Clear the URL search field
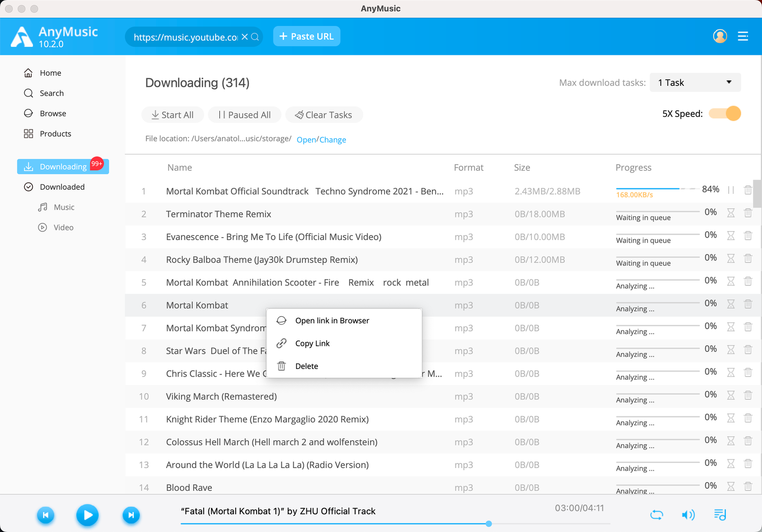 point(244,37)
